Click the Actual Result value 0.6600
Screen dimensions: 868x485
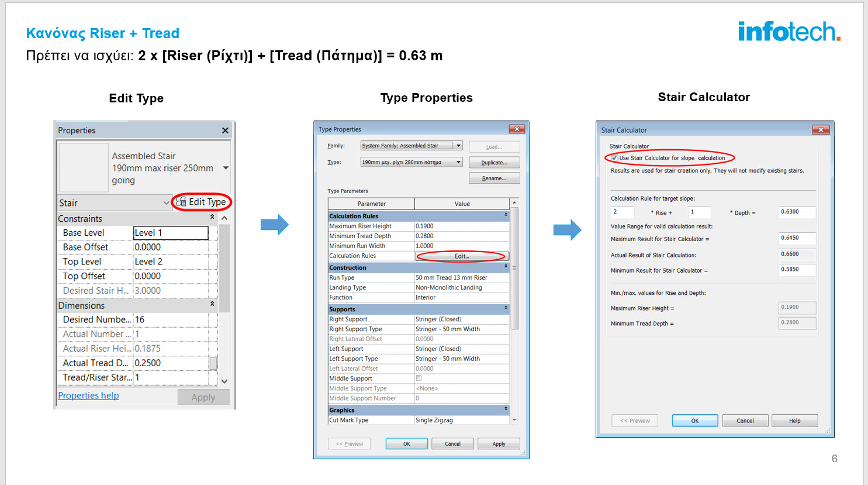tap(798, 254)
